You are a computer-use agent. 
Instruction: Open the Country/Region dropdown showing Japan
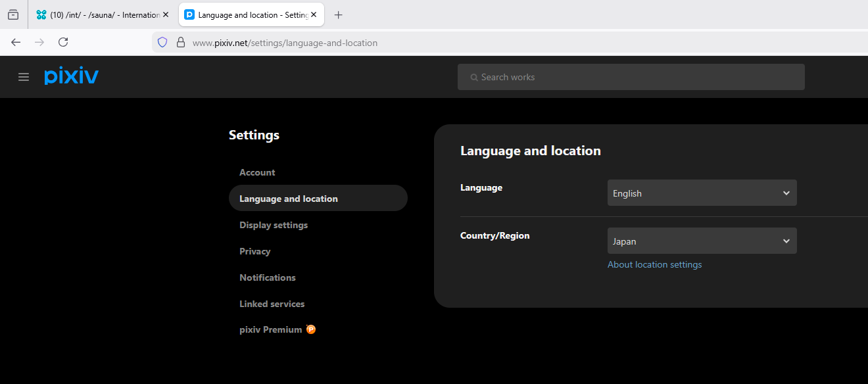[702, 241]
